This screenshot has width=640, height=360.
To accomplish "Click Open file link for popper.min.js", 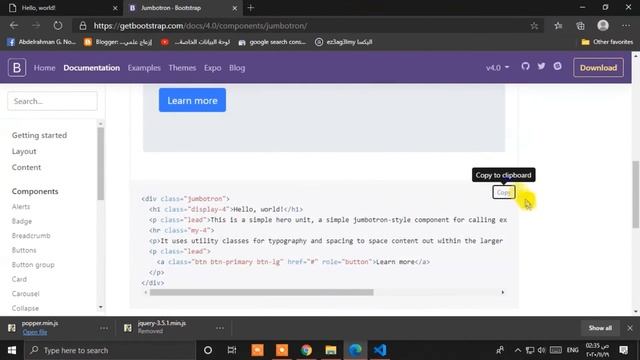I will [x=35, y=332].
